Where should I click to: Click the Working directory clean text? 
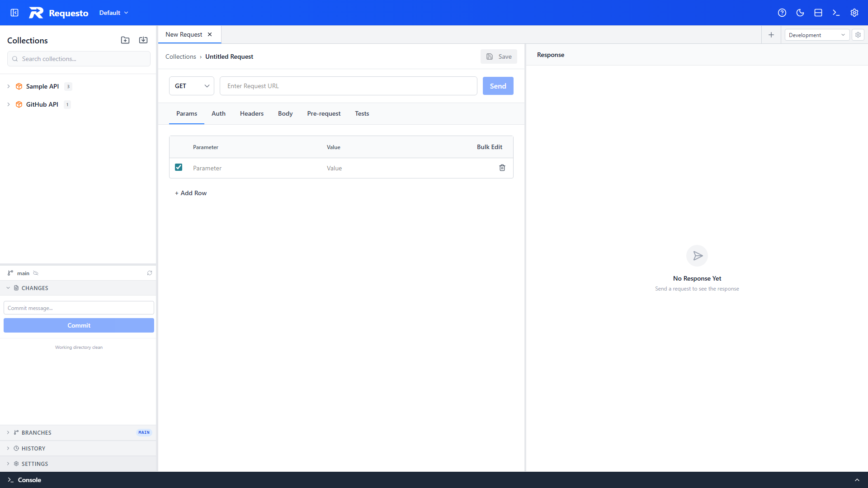(x=79, y=347)
